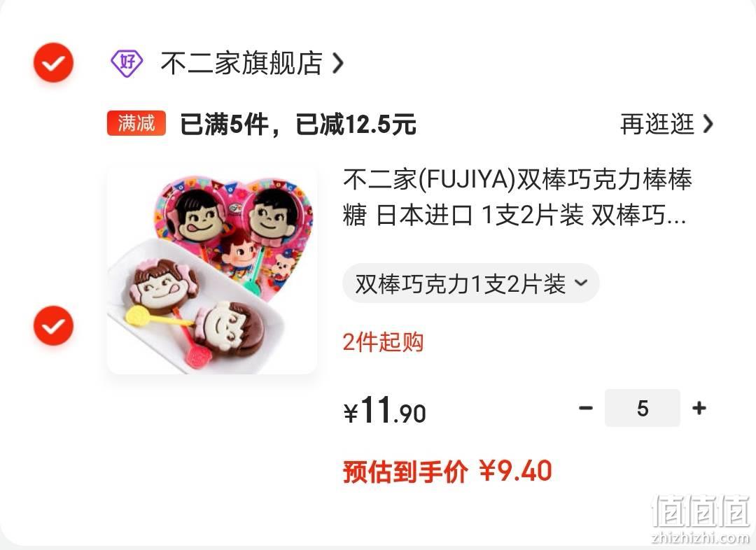The height and width of the screenshot is (550, 756).
Task: Open the 不二家(FUJIYA)双棒巧克力棒棒糖 product title
Action: point(517,197)
